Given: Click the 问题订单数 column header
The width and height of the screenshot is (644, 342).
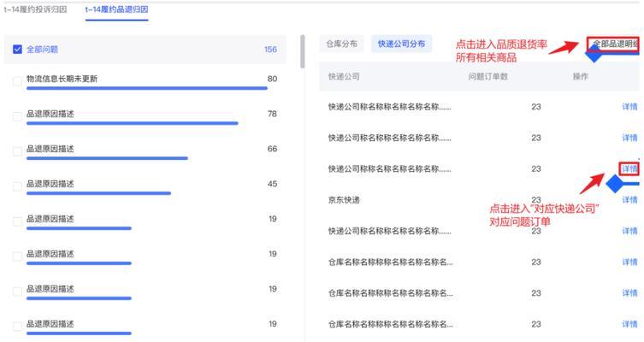Looking at the screenshot, I should click(x=487, y=76).
